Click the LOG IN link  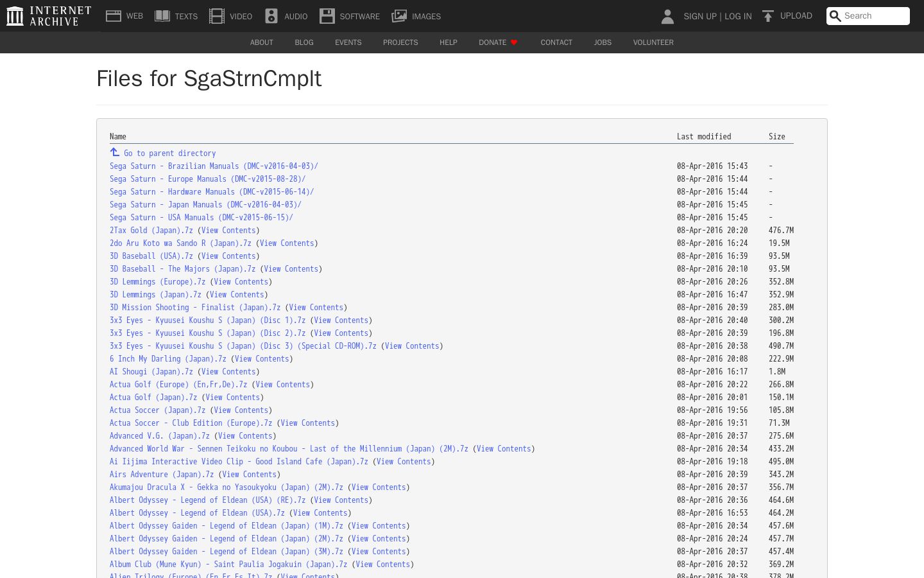pos(738,16)
